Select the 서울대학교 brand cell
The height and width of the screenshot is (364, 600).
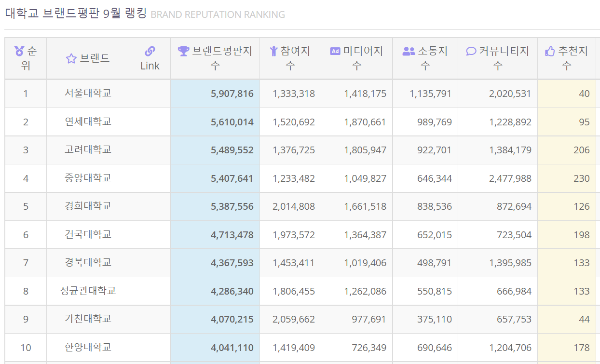pos(88,94)
